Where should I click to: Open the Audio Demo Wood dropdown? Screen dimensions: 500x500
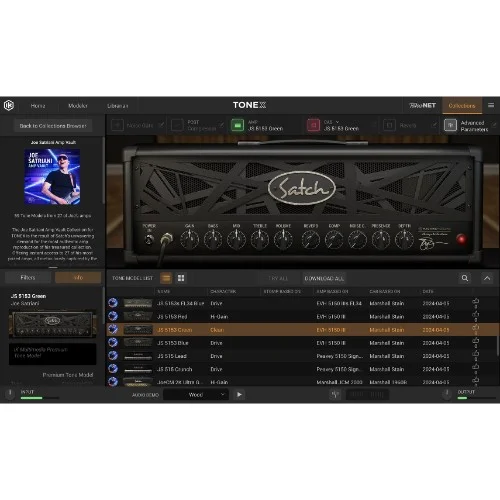coord(196,395)
